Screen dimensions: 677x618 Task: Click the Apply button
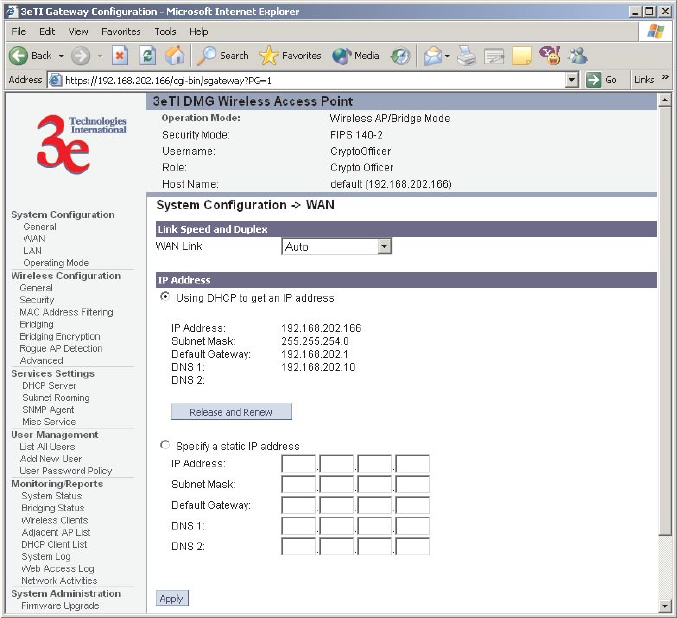172,598
